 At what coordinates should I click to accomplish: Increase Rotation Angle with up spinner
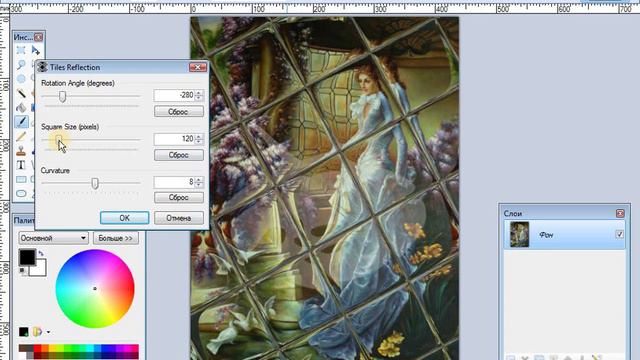pyautogui.click(x=199, y=93)
